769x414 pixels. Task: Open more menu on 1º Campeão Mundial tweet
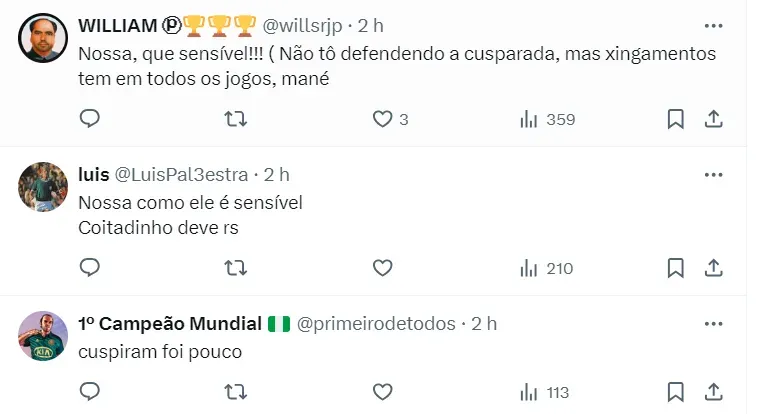pyautogui.click(x=713, y=323)
